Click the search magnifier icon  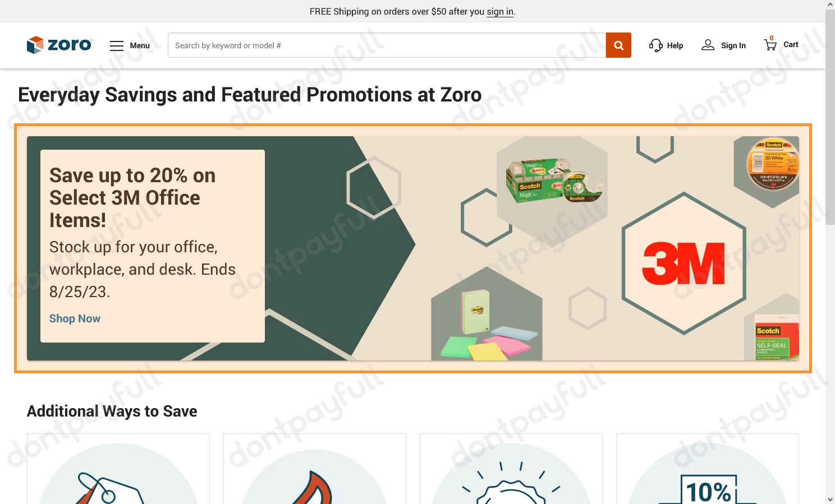tap(618, 45)
